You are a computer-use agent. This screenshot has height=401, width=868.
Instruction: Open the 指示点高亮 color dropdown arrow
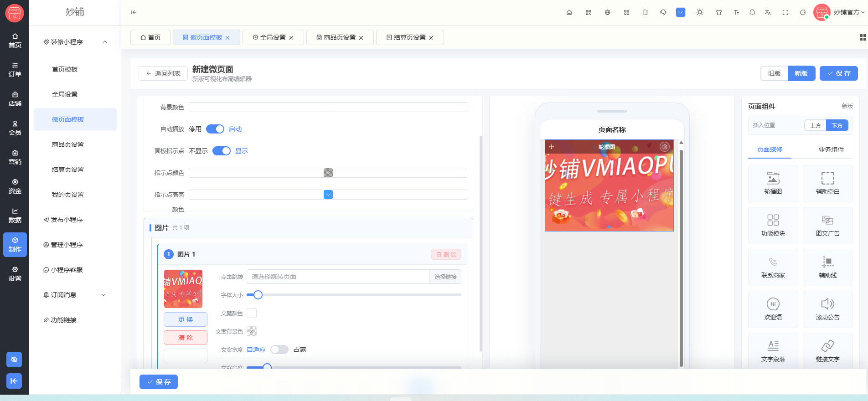[x=328, y=195]
